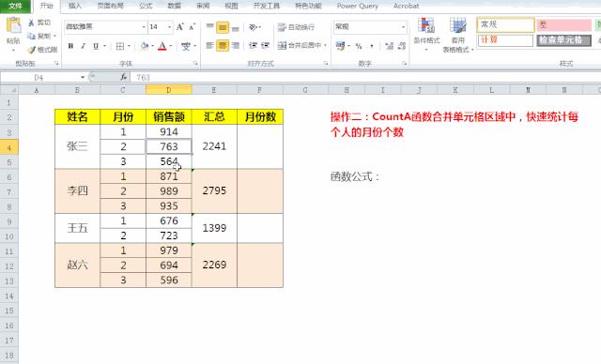Viewport: 601px width, 364px height.
Task: Click the fx insert function icon
Action: point(123,77)
